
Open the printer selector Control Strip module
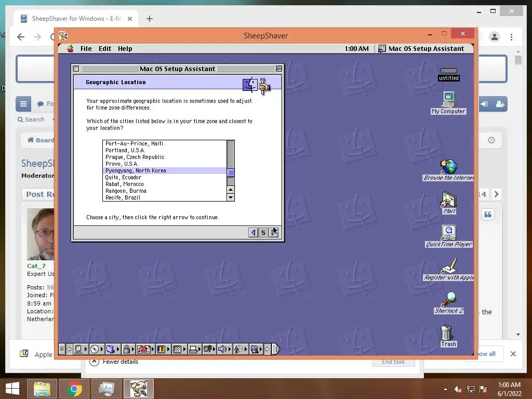point(195,349)
